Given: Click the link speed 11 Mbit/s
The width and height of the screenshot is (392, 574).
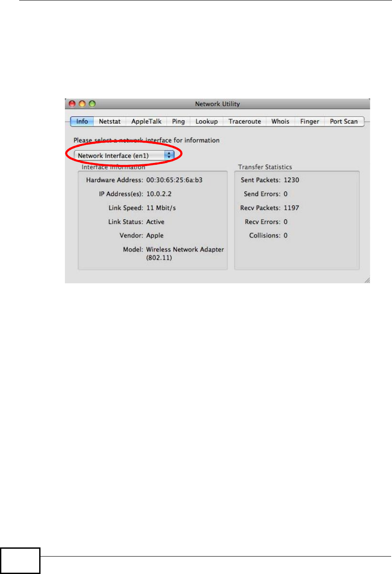Looking at the screenshot, I should pos(161,208).
